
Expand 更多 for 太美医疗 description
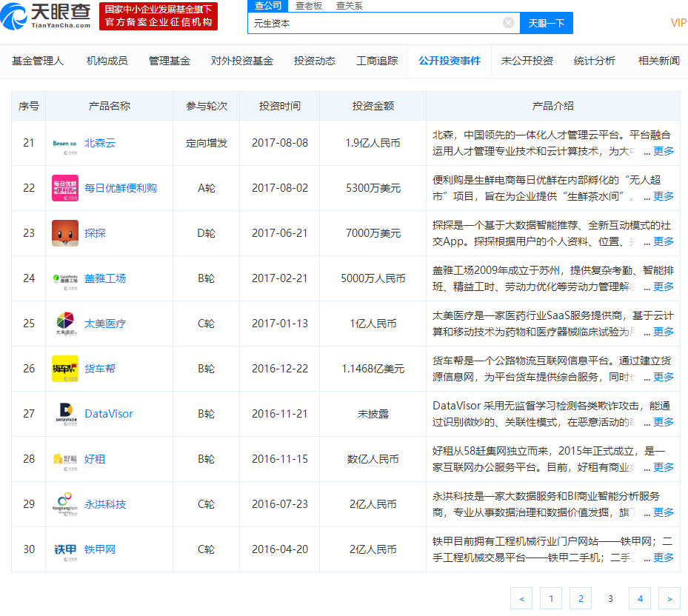pyautogui.click(x=664, y=332)
